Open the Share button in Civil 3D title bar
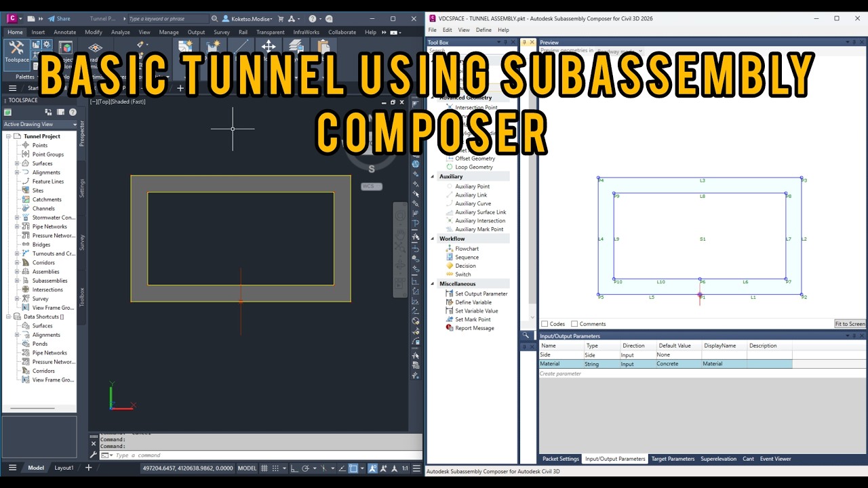The width and height of the screenshot is (868, 488). [59, 18]
